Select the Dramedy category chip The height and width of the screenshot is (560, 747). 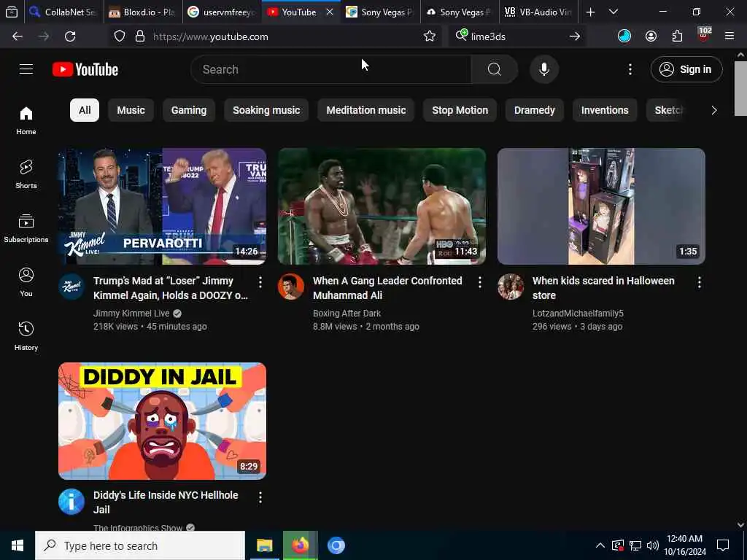point(535,111)
